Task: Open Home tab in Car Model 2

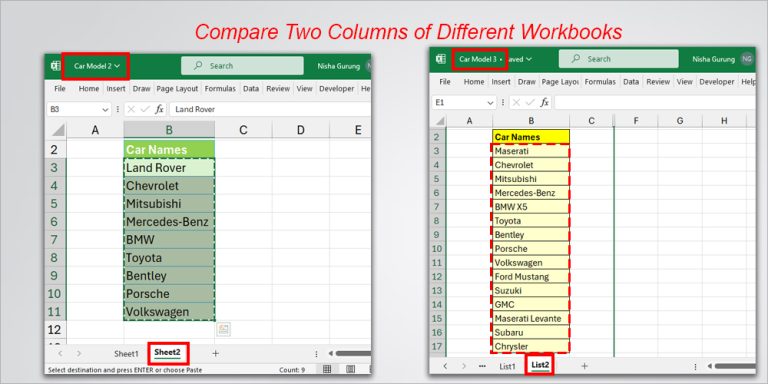Action: tap(89, 89)
